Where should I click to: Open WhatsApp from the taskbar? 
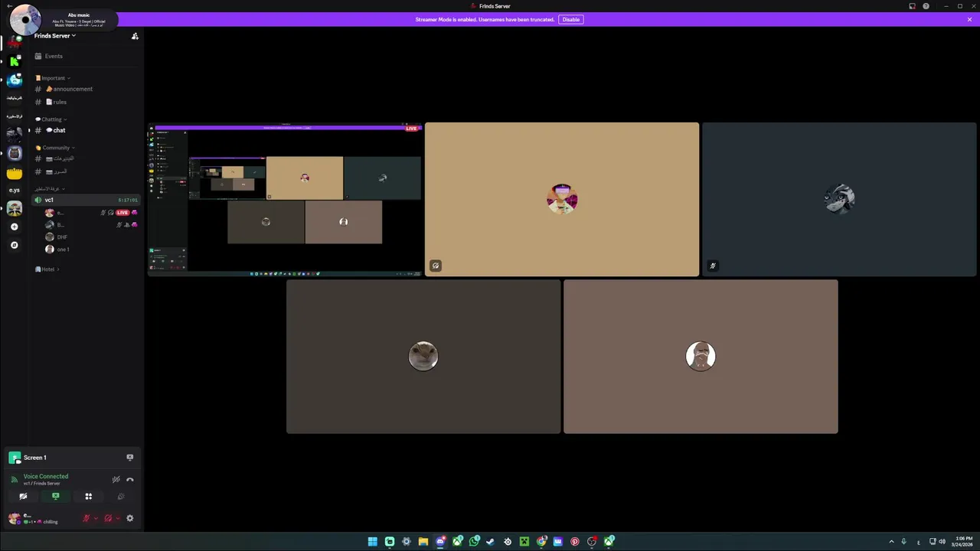click(x=474, y=542)
